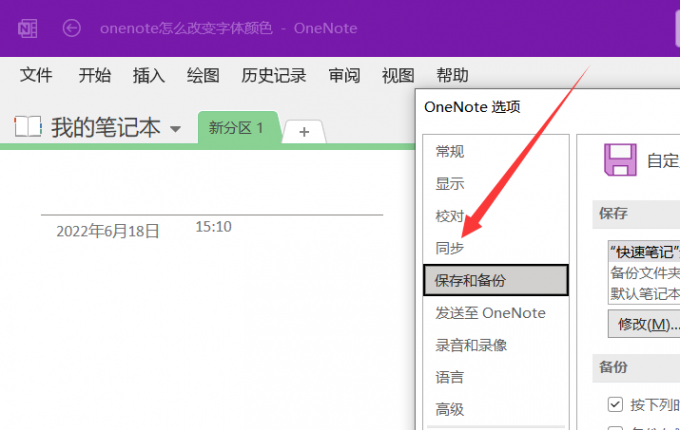Select the 历史记录 tab
The image size is (680, 430).
[274, 75]
